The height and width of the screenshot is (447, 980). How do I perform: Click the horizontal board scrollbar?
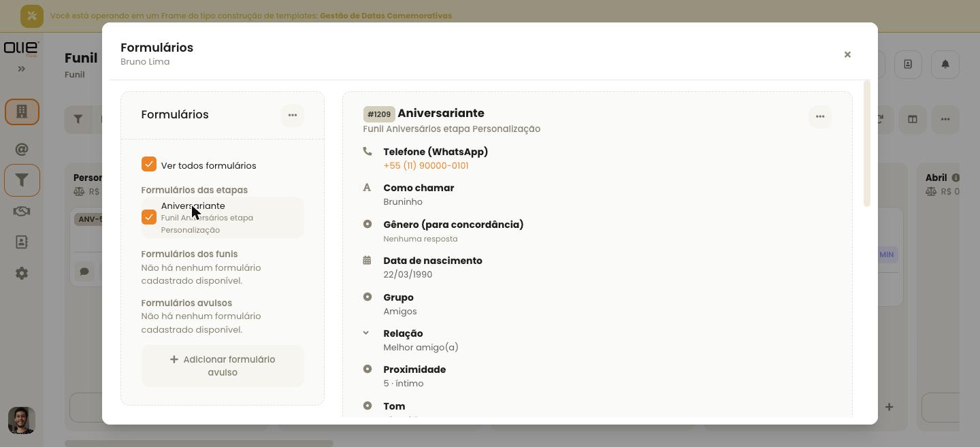pos(199,444)
